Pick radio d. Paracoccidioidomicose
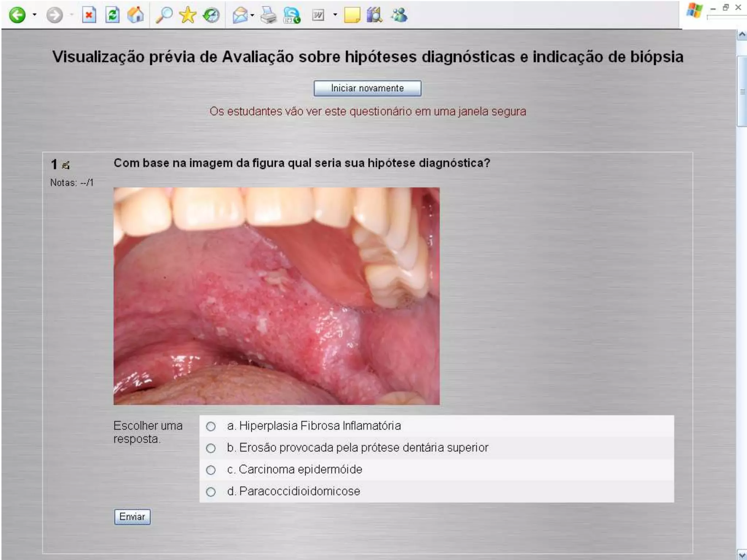Viewport: 747px width, 560px height. point(211,492)
